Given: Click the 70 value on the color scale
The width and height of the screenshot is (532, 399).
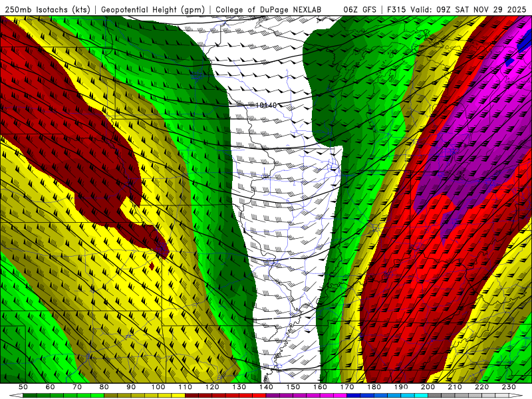Looking at the screenshot, I should click(77, 387).
